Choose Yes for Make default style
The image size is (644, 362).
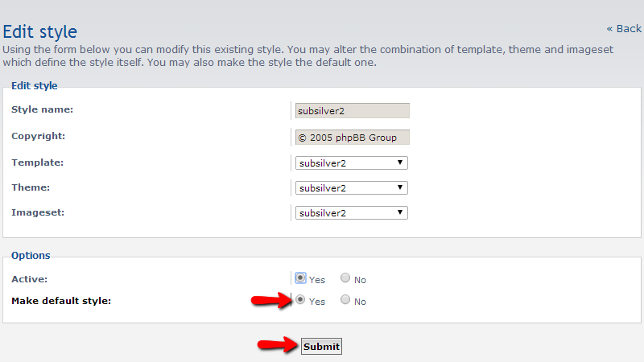click(300, 300)
